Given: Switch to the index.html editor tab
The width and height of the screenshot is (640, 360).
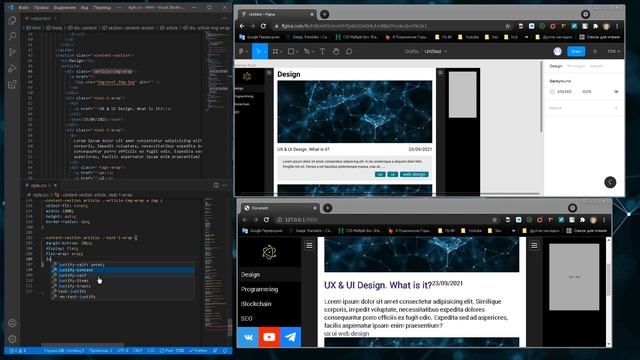Looking at the screenshot, I should click(x=40, y=18).
